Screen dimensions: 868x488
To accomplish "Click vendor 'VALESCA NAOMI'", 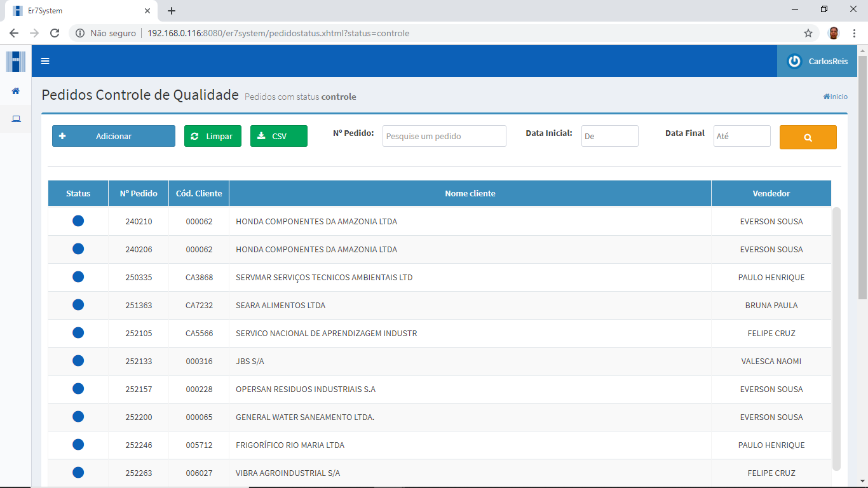I will 771,362.
